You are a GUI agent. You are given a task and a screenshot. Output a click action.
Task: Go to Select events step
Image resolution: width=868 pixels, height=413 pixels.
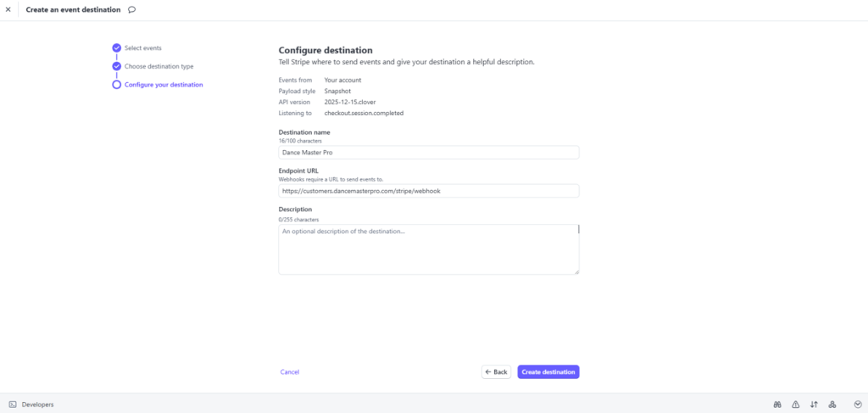coord(142,48)
